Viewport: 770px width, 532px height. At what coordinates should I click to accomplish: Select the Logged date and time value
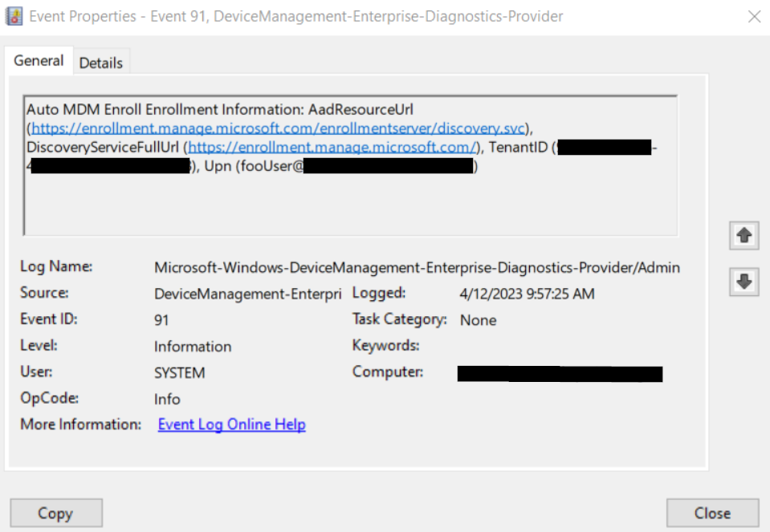pyautogui.click(x=527, y=294)
